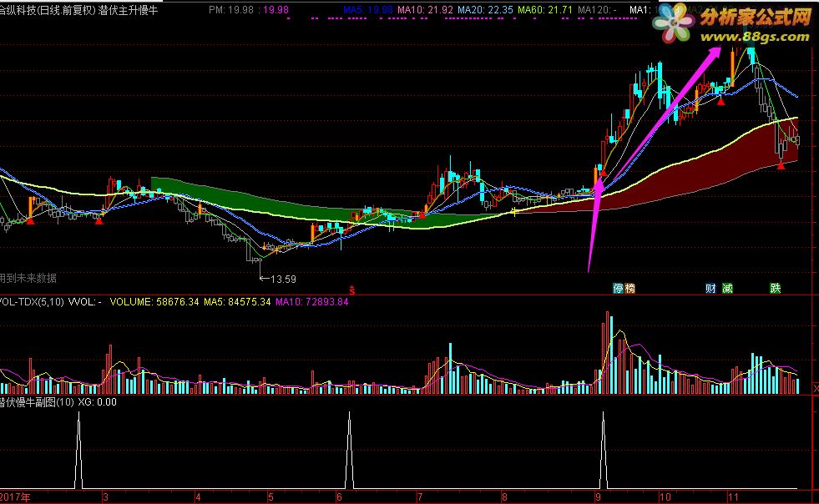Viewport: 819px width, 504px height.
Task: Click month 9 on the time axis
Action: 598,497
